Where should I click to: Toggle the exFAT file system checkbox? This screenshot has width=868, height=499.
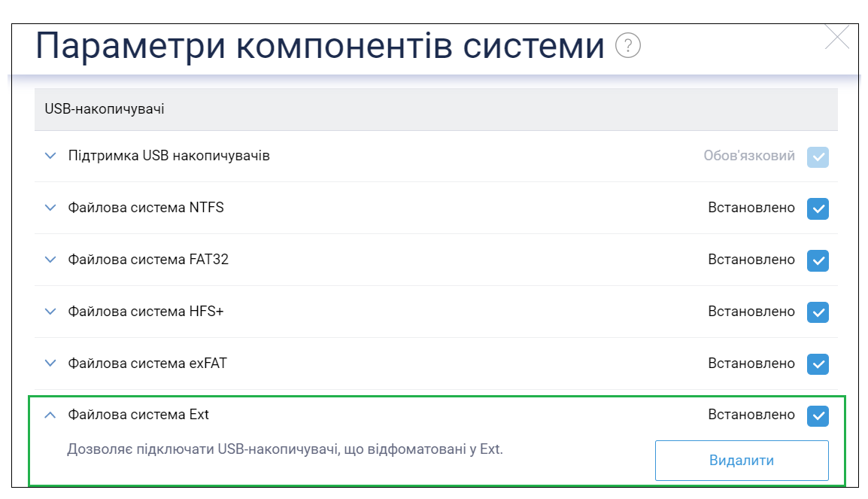point(818,364)
